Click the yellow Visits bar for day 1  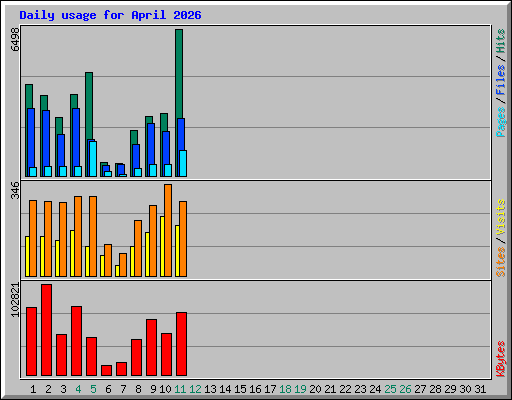click(x=27, y=256)
